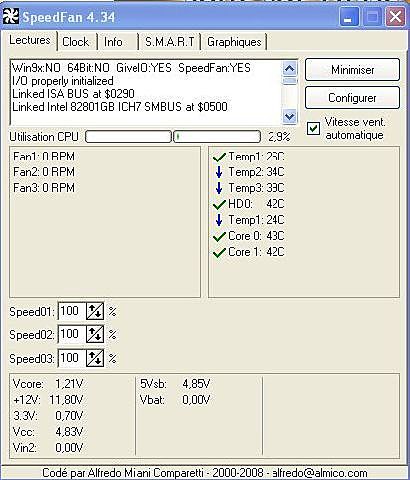Open the Configurer dialog
Image resolution: width=410 pixels, height=480 pixels.
pos(352,98)
